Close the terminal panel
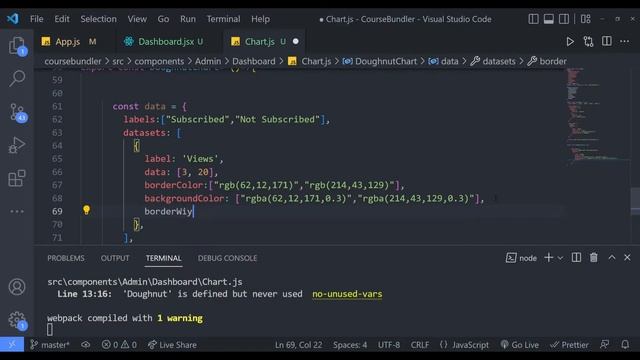The width and height of the screenshot is (640, 360). point(627,258)
